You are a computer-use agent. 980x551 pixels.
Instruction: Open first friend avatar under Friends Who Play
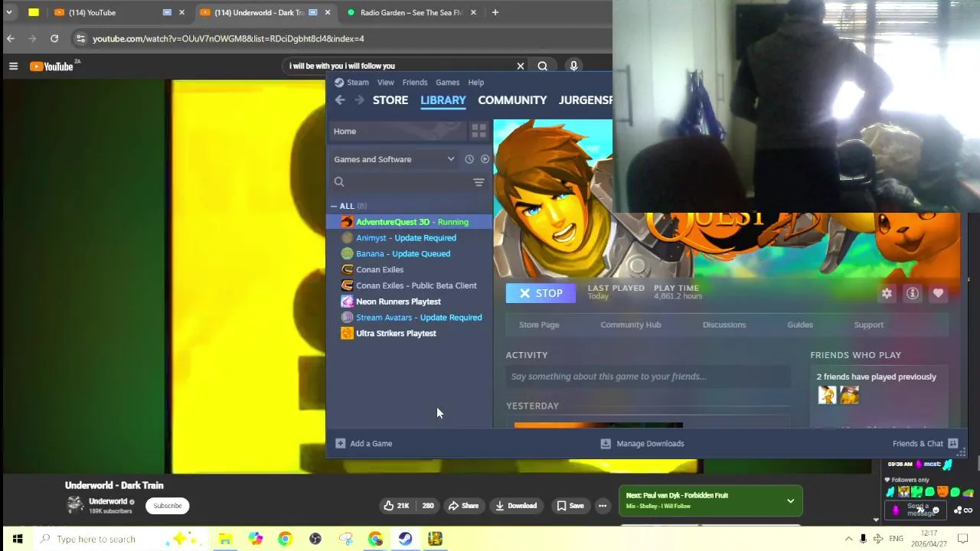coord(827,395)
